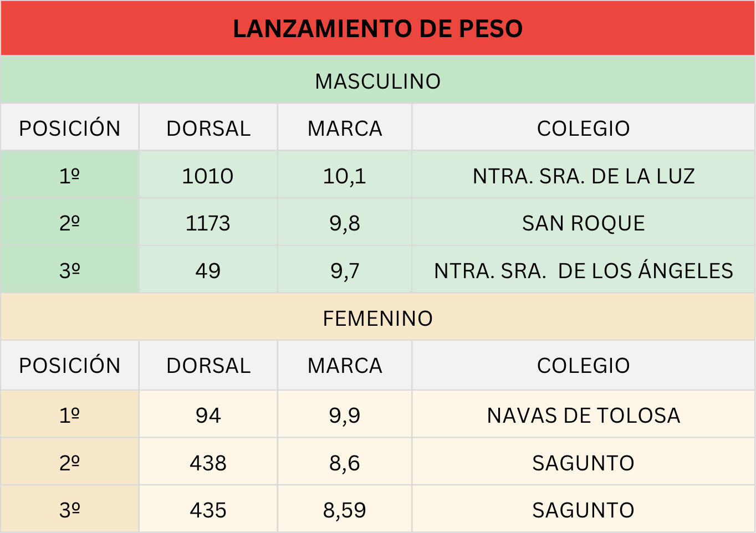Click the SAGUNTO cell beside dorsal 438
756x533 pixels.
[583, 463]
